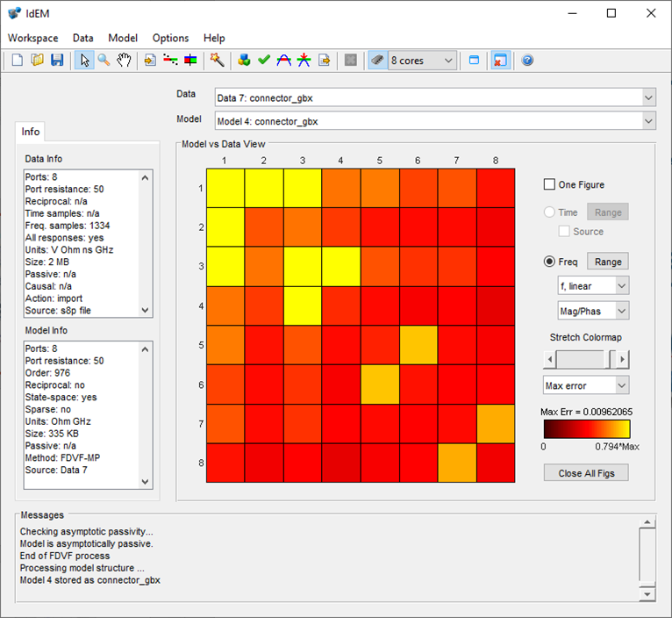
Task: Click the error colorbar gradient
Action: point(587,429)
